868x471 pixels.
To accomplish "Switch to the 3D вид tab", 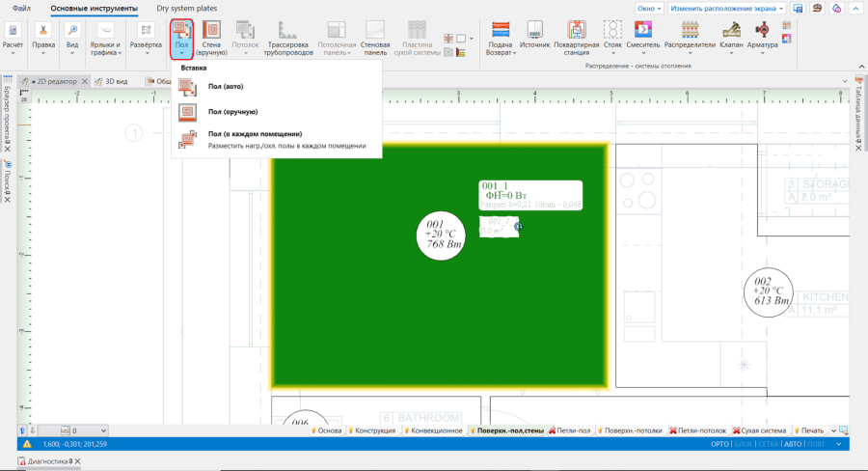I will pos(111,81).
